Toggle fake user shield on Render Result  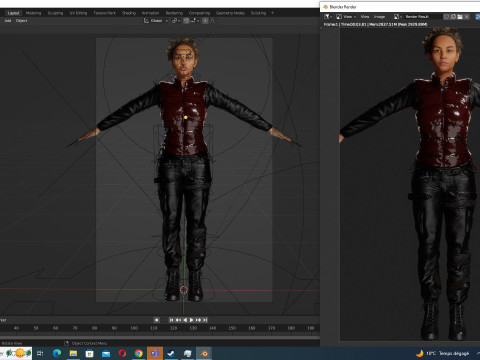[x=446, y=17]
